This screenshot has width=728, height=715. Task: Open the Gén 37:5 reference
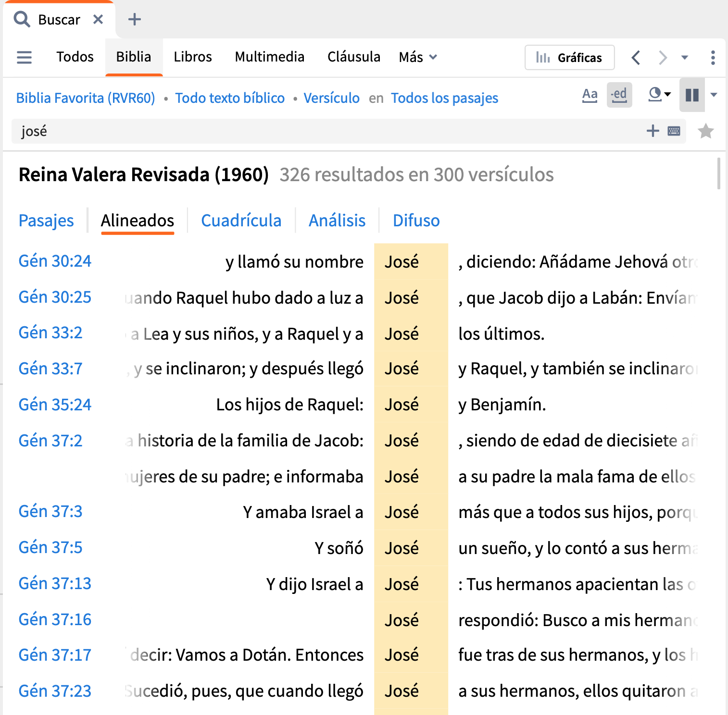[50, 547]
